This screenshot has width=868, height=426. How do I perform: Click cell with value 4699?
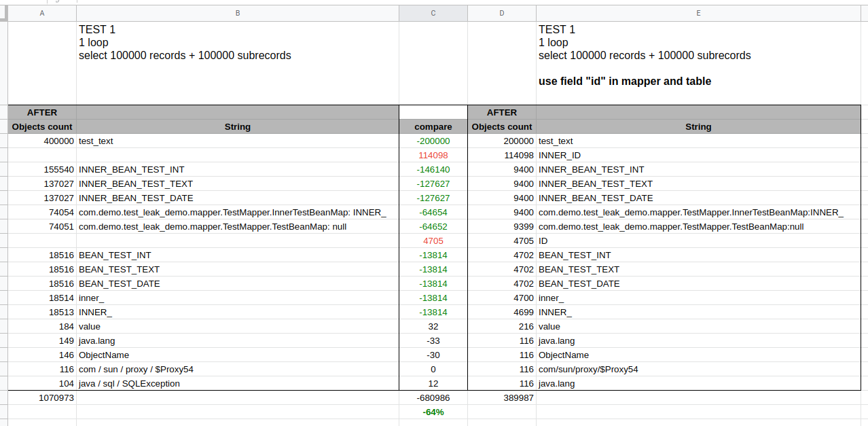502,312
